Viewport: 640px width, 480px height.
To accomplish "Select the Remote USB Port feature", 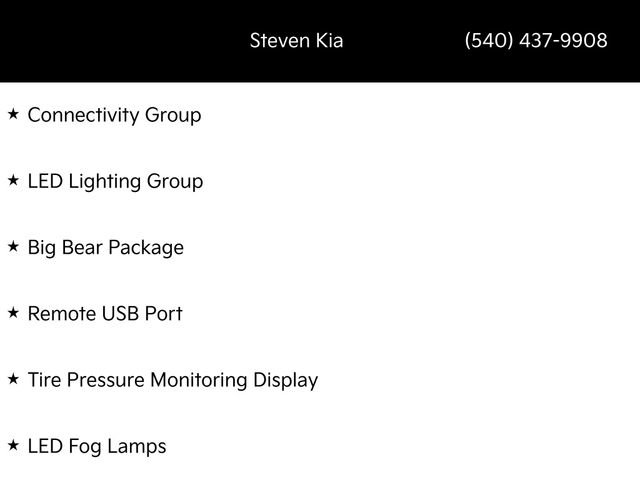I will click(105, 314).
